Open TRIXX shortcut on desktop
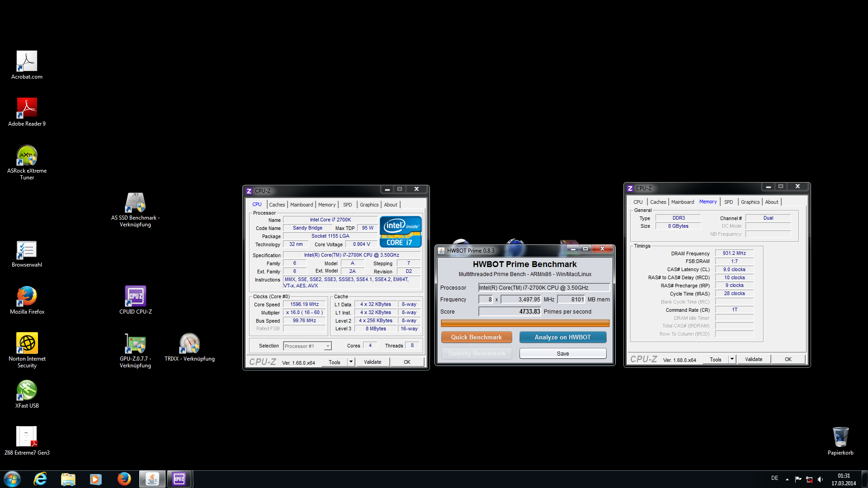Image resolution: width=868 pixels, height=488 pixels. 189,347
